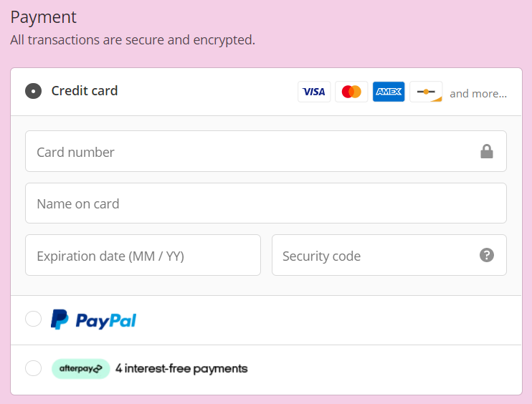Click the "and more..." card types text
Image resolution: width=532 pixels, height=404 pixels.
tap(478, 93)
